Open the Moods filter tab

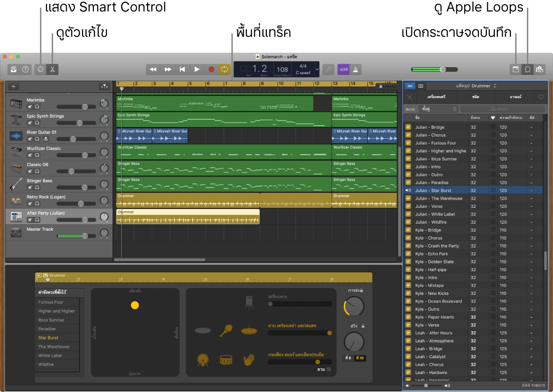click(x=515, y=97)
